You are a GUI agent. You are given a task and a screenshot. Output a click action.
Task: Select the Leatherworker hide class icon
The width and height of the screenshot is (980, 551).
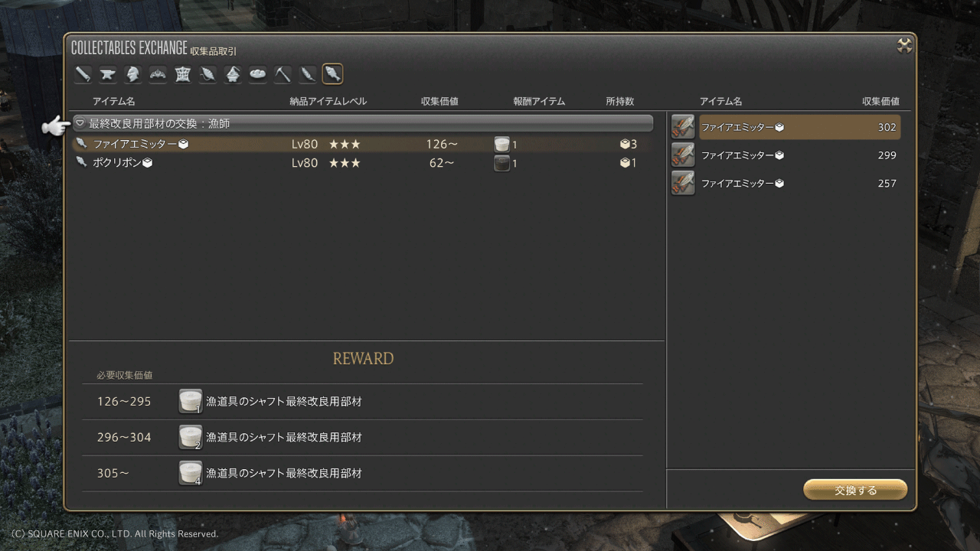(x=182, y=74)
